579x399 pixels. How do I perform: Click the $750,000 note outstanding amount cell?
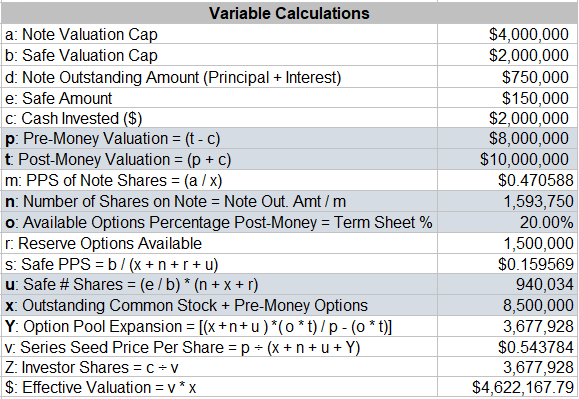click(x=507, y=77)
